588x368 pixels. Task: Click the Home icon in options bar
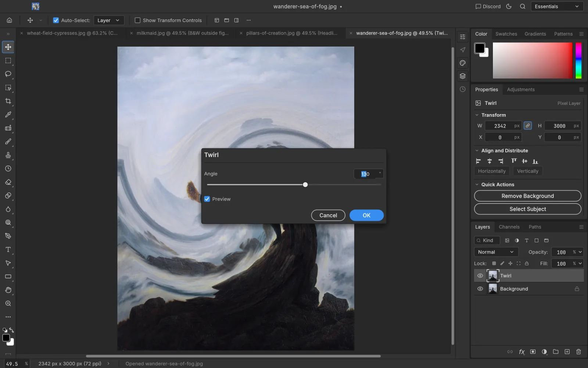pyautogui.click(x=10, y=20)
